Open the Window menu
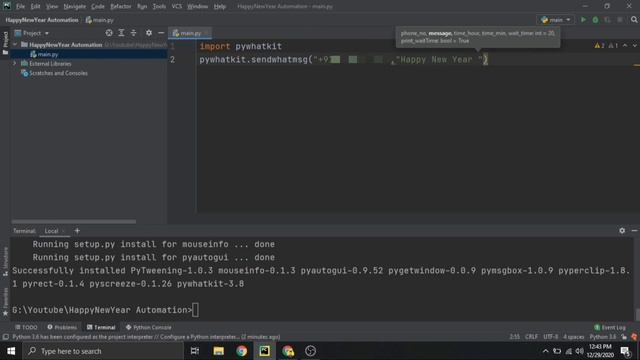The width and height of the screenshot is (640, 360). [x=198, y=7]
